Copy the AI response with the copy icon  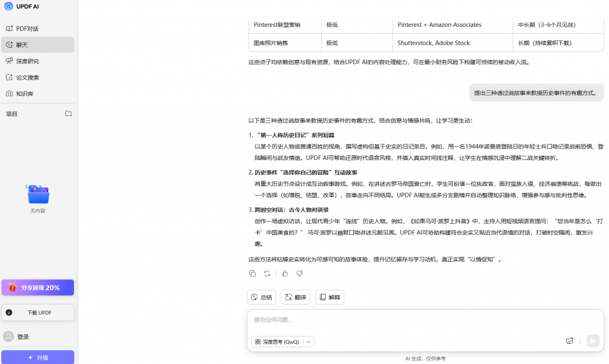pyautogui.click(x=253, y=274)
